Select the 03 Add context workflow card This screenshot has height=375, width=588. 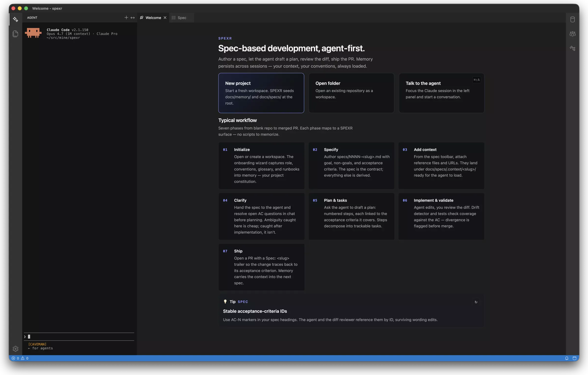pyautogui.click(x=441, y=166)
